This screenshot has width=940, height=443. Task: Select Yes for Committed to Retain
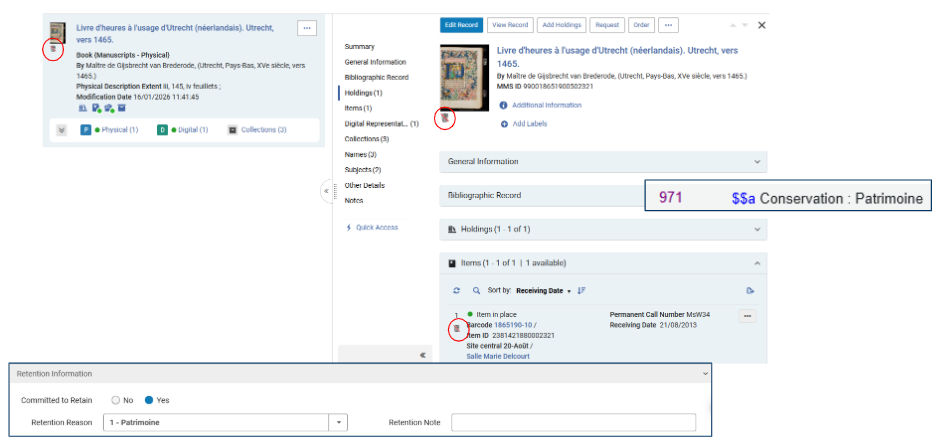pyautogui.click(x=150, y=400)
